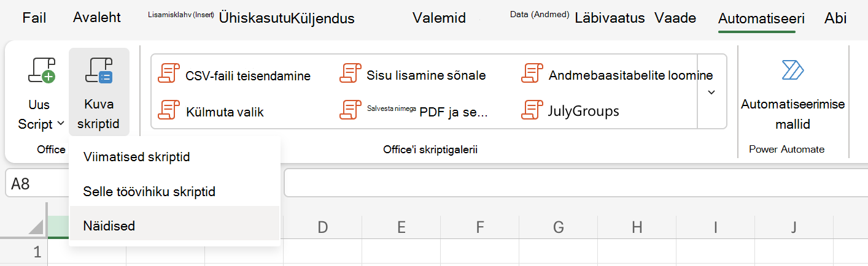The width and height of the screenshot is (868, 266).
Task: Click the Kuva skriptid icon
Action: pyautogui.click(x=99, y=70)
